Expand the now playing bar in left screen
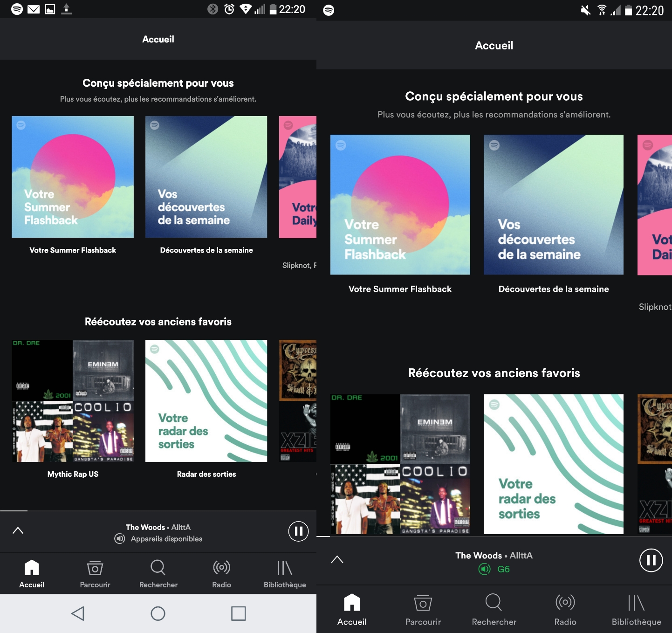Viewport: 672px width, 633px height. [18, 530]
